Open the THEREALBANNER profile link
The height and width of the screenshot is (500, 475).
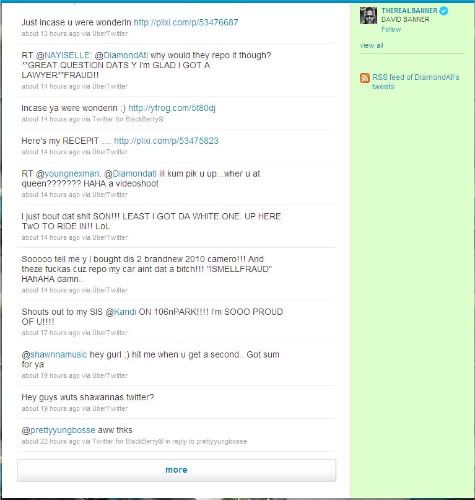(409, 11)
